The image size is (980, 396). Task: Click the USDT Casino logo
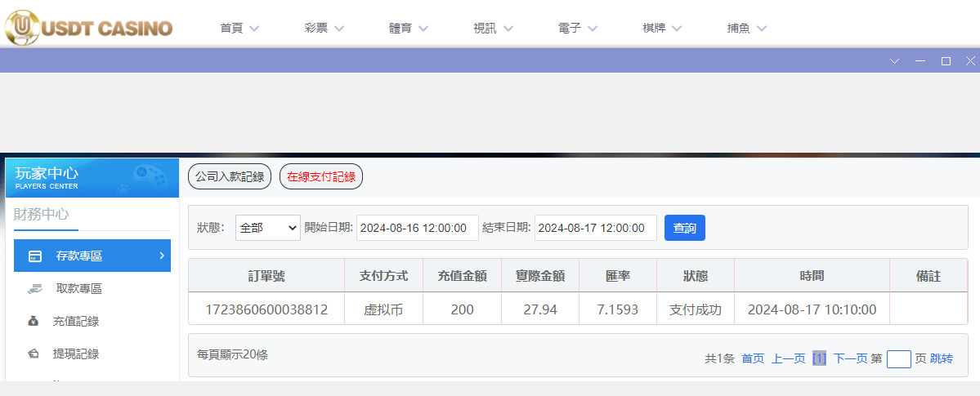tap(88, 26)
